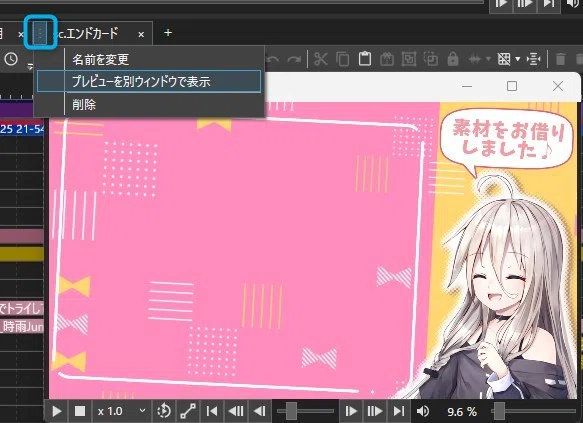Jump to the beginning of the preview
Image resolution: width=583 pixels, height=423 pixels.
(x=212, y=411)
